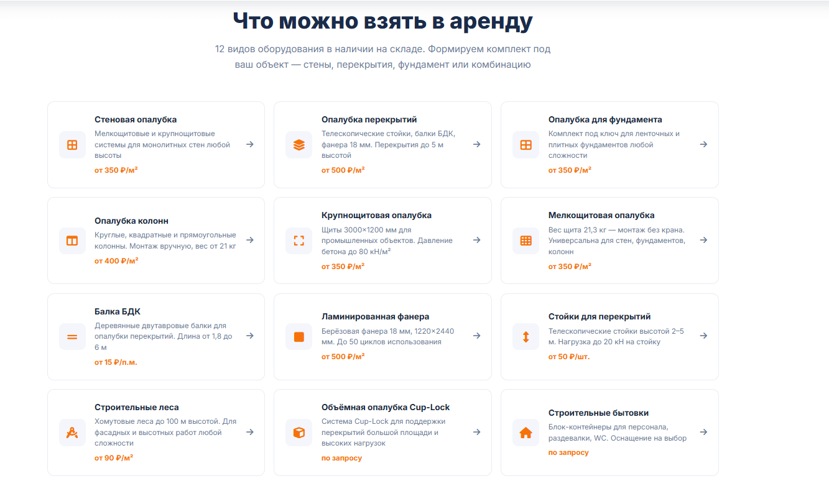The image size is (829, 504).
Task: Click the price text 'от 50 ₽/шт.'
Action: point(569,357)
